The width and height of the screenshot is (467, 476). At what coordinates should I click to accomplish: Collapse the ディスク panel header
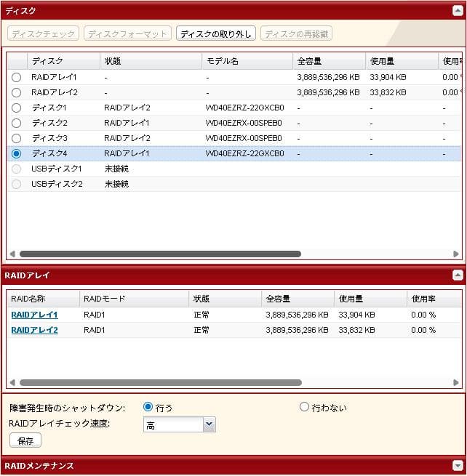point(457,11)
